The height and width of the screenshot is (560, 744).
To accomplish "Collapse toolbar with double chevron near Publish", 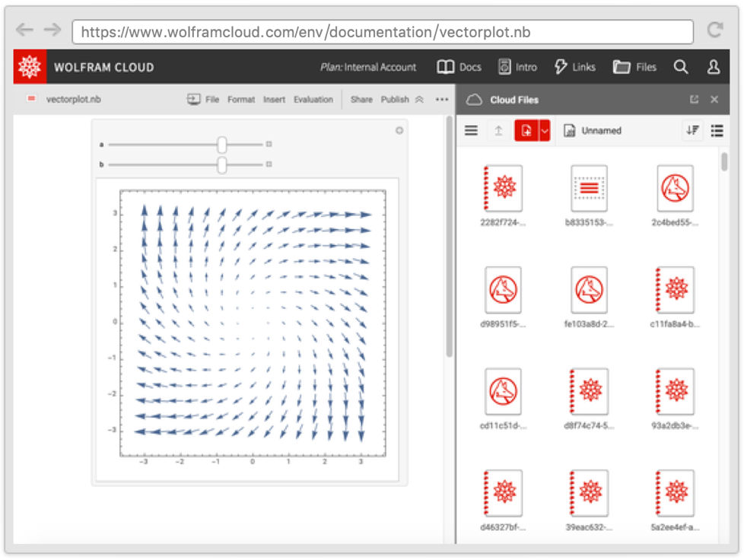I will [418, 100].
